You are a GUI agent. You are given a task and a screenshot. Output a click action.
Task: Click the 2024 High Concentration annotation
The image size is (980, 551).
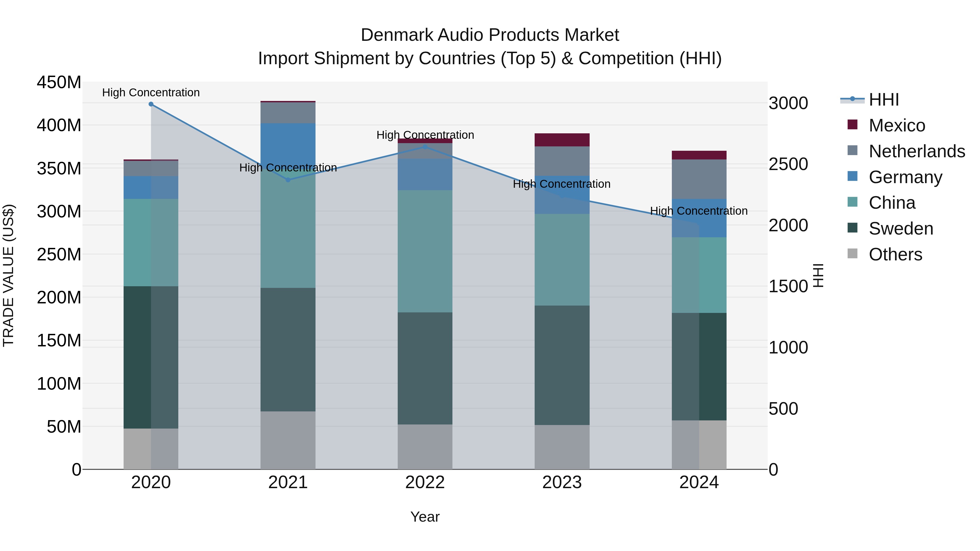[699, 211]
